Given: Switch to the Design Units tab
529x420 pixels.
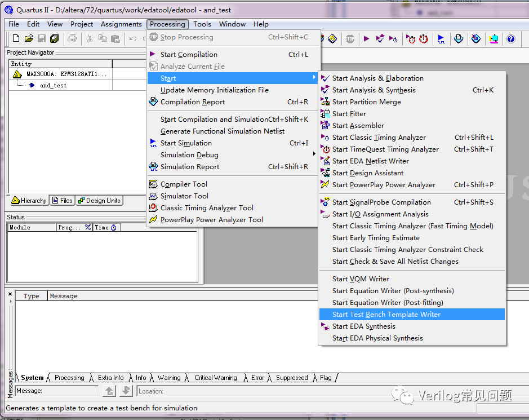Looking at the screenshot, I should 99,200.
